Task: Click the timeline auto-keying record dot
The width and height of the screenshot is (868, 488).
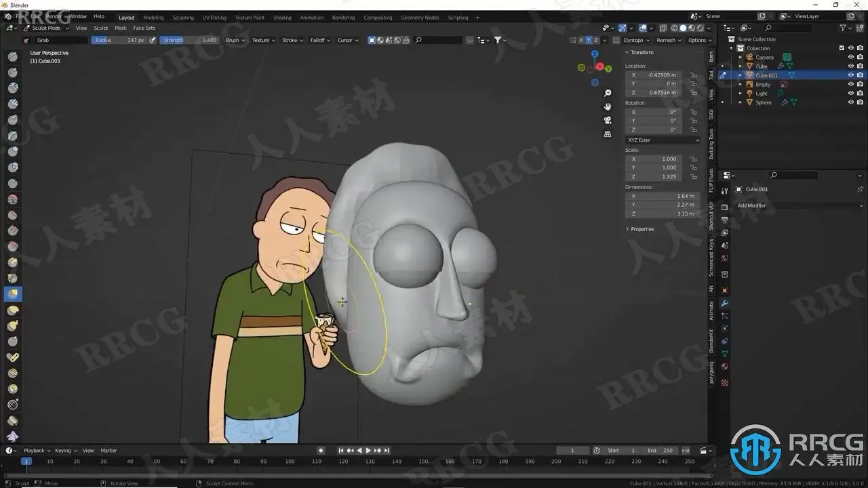Action: click(x=321, y=451)
